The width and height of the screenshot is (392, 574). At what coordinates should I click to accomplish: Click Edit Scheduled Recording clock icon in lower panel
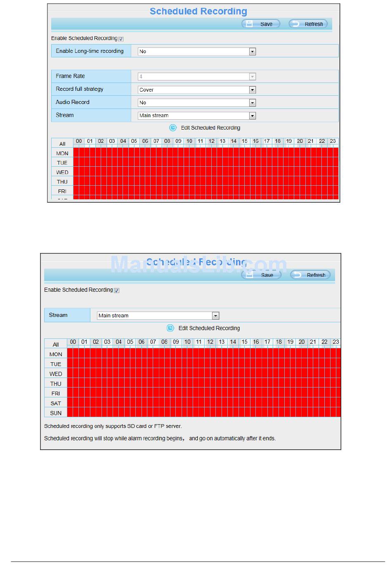[x=170, y=328]
